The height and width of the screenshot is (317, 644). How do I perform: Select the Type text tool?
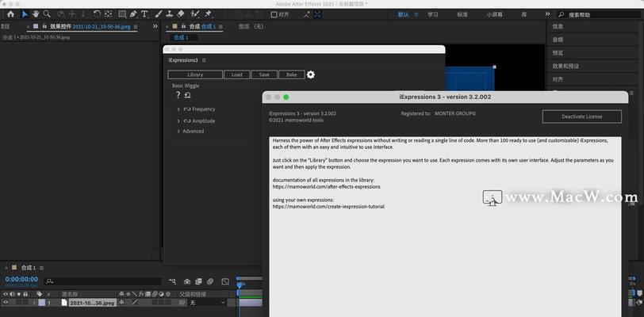[144, 14]
